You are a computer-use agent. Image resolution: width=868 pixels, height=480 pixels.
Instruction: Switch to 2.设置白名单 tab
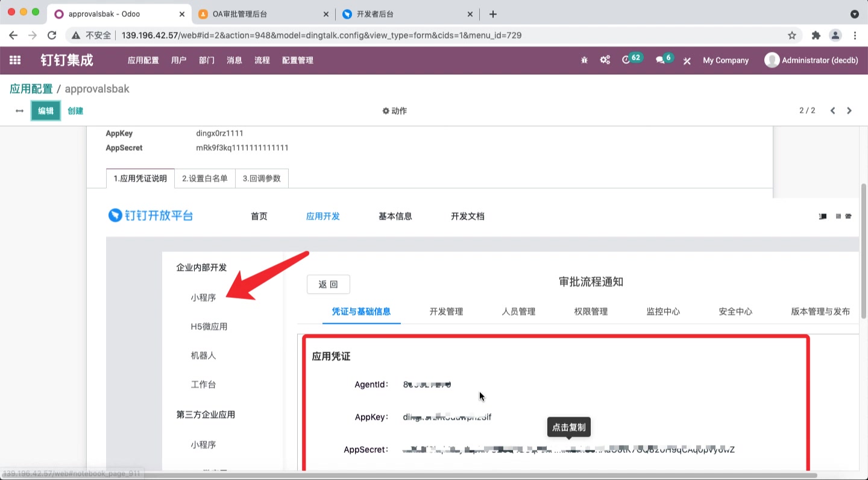pyautogui.click(x=205, y=178)
